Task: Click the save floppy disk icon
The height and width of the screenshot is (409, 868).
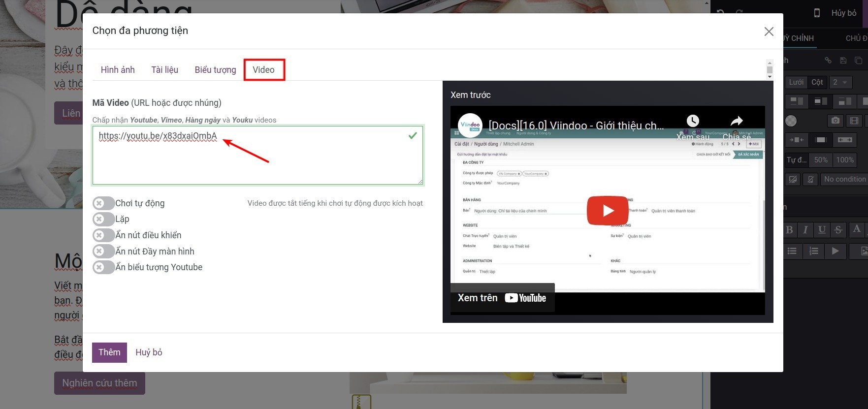Action: click(x=843, y=61)
